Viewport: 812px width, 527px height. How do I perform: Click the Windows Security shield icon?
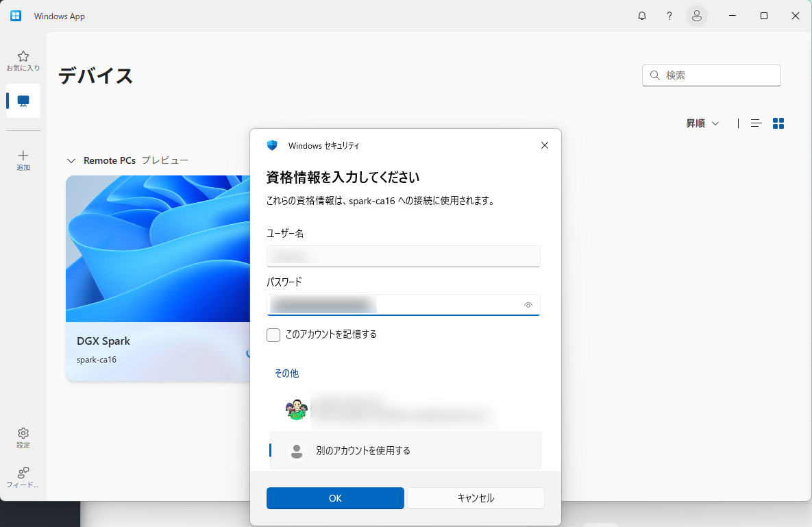[272, 145]
